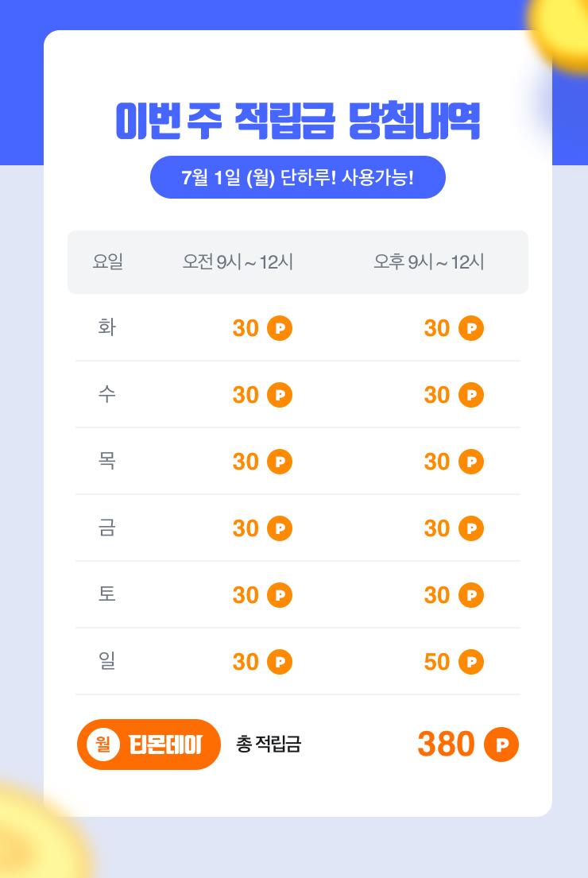Image resolution: width=588 pixels, height=878 pixels.
Task: Click Sunday evening 50 point coin icon
Action: pyautogui.click(x=471, y=662)
